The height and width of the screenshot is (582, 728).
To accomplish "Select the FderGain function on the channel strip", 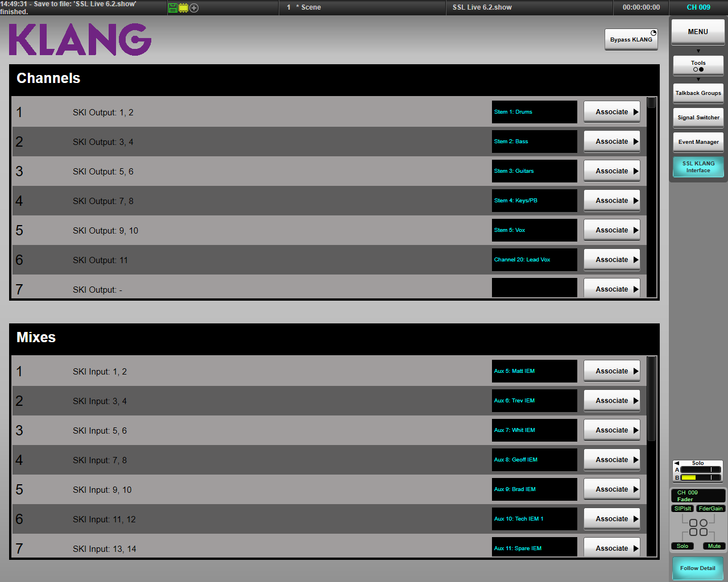I will click(x=711, y=508).
